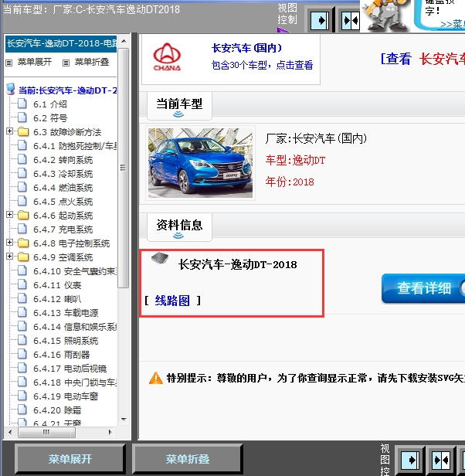465x476 pixels.
Task: Click the sidebar horizontal scrollbar right arrow
Action: coord(110,432)
